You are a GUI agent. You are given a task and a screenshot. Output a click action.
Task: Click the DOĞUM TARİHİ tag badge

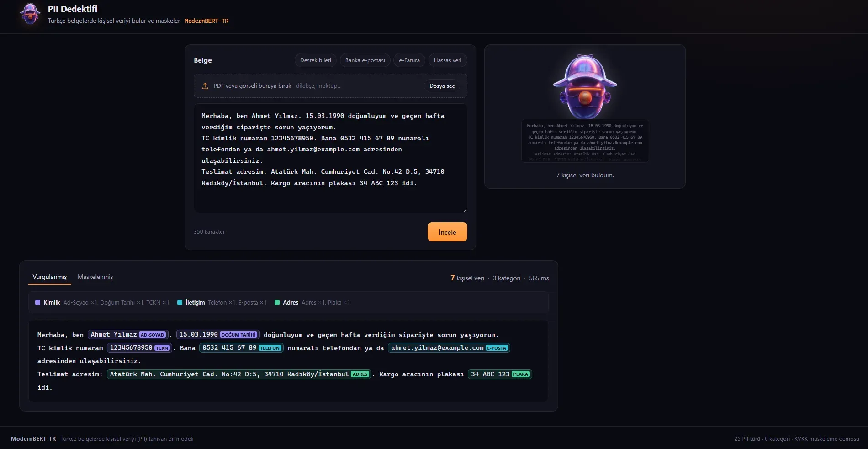point(238,335)
